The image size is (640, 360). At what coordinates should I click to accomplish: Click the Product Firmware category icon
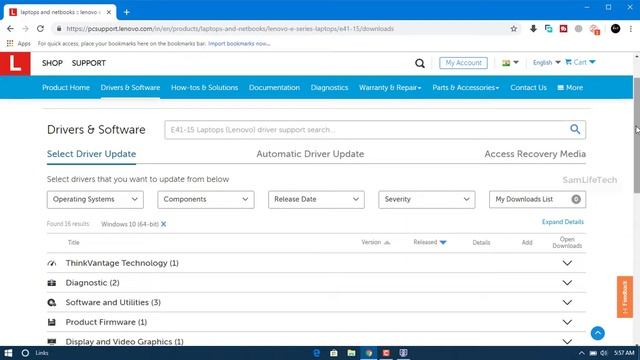point(52,322)
